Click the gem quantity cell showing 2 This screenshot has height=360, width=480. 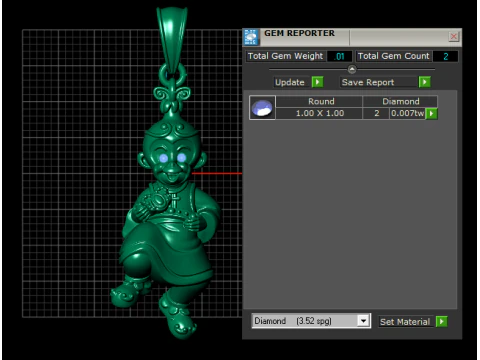click(x=376, y=113)
